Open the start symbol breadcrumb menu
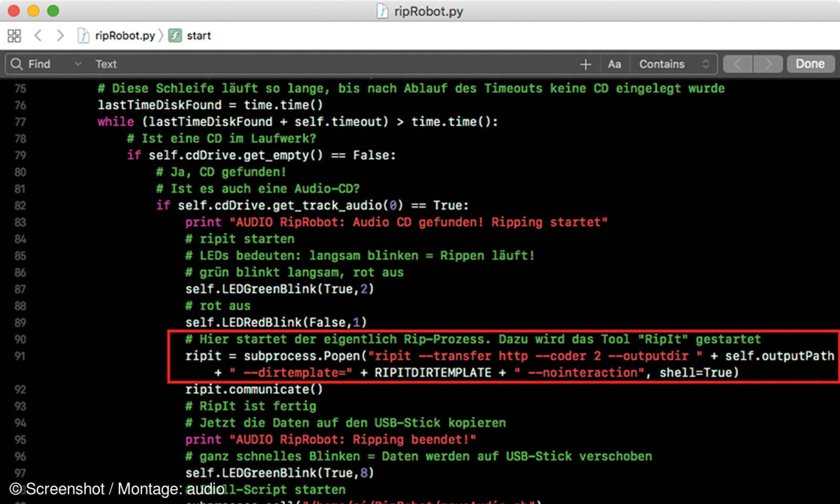This screenshot has height=504, width=840. pyautogui.click(x=198, y=36)
